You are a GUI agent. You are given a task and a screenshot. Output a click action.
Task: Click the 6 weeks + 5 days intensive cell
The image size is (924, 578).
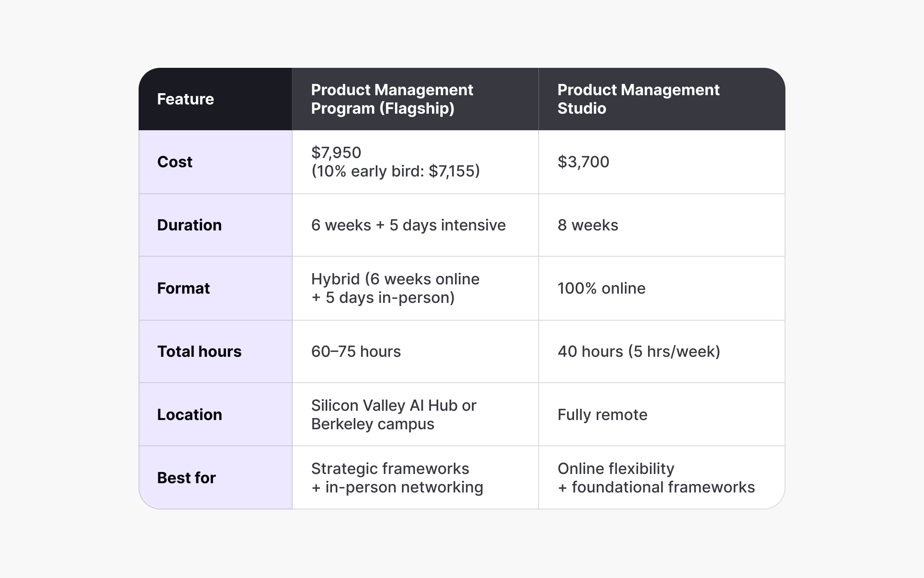point(408,225)
